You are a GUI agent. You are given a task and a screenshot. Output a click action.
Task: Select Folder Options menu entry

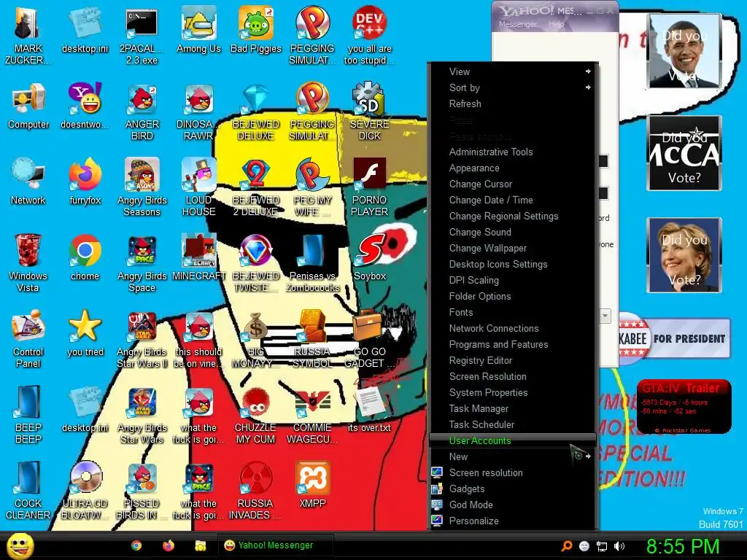tap(513, 296)
